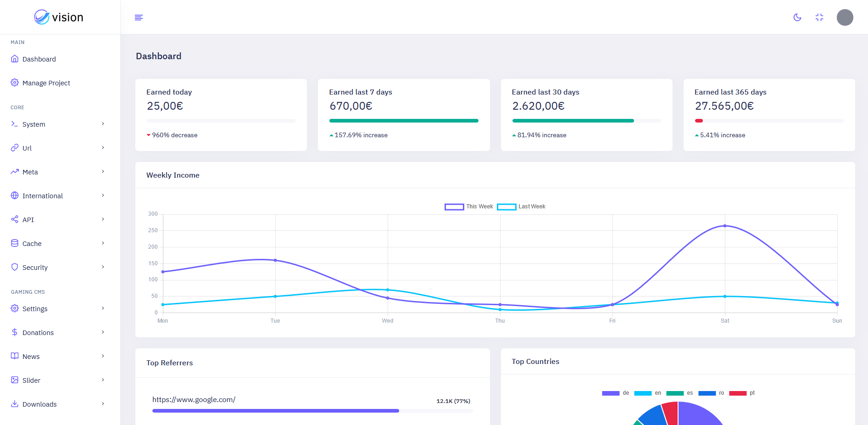
Task: Click the Url link icon
Action: point(15,148)
